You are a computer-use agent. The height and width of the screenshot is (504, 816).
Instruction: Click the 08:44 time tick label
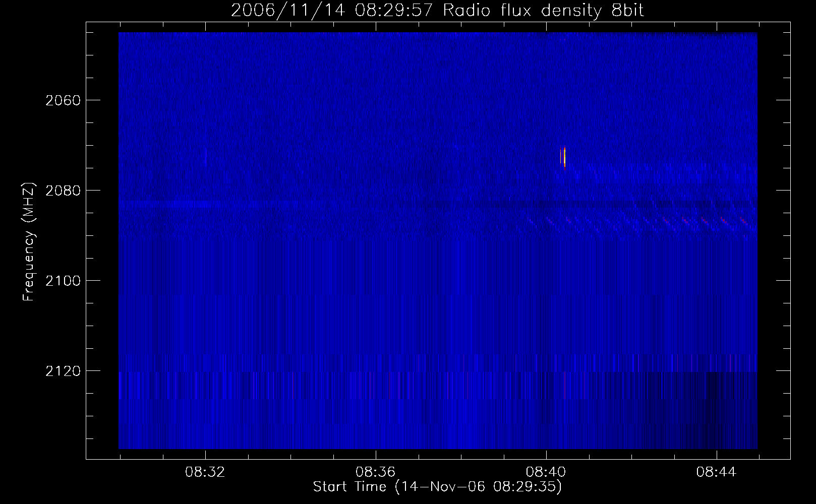click(x=717, y=472)
